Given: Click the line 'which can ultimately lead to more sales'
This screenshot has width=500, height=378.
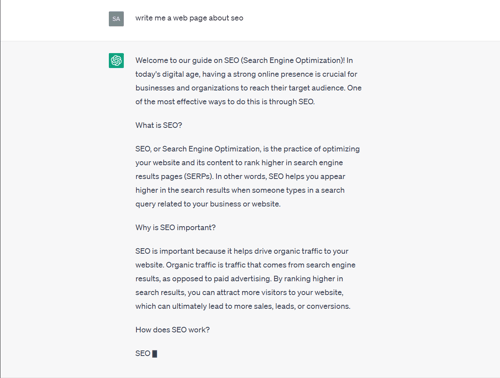Looking at the screenshot, I should coord(243,306).
